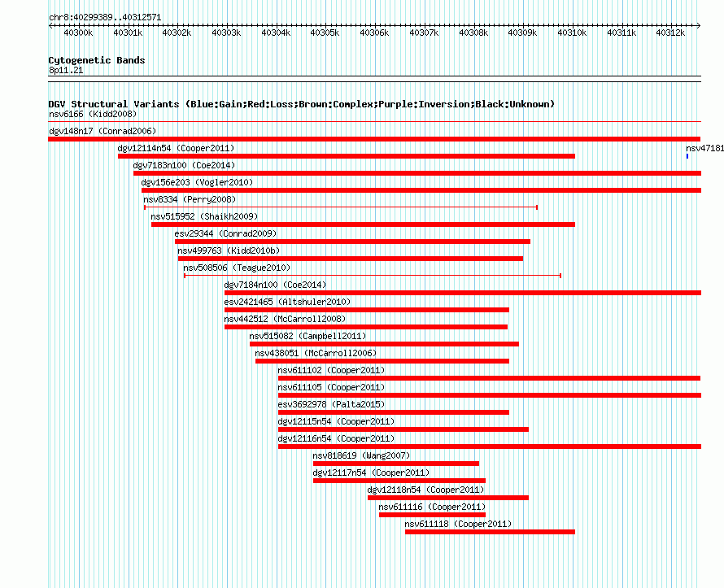This screenshot has width=724, height=588.
Task: Click dgv12115n54 (Cooper2011) label
Action: pyautogui.click(x=336, y=421)
